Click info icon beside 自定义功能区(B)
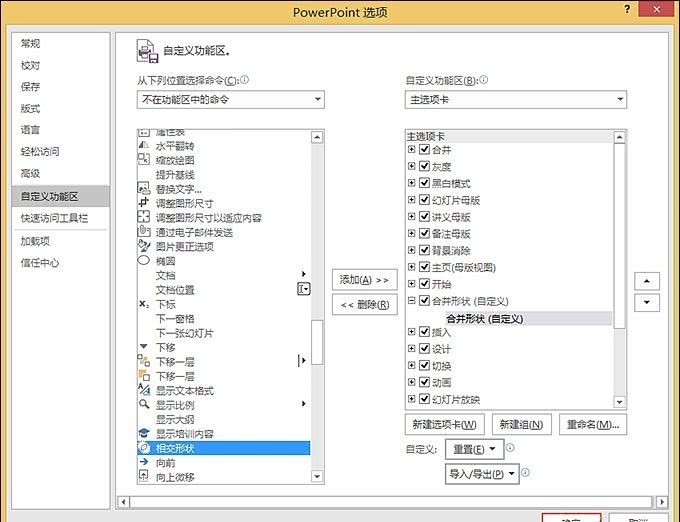Viewport: 680px width, 522px height. [484, 79]
